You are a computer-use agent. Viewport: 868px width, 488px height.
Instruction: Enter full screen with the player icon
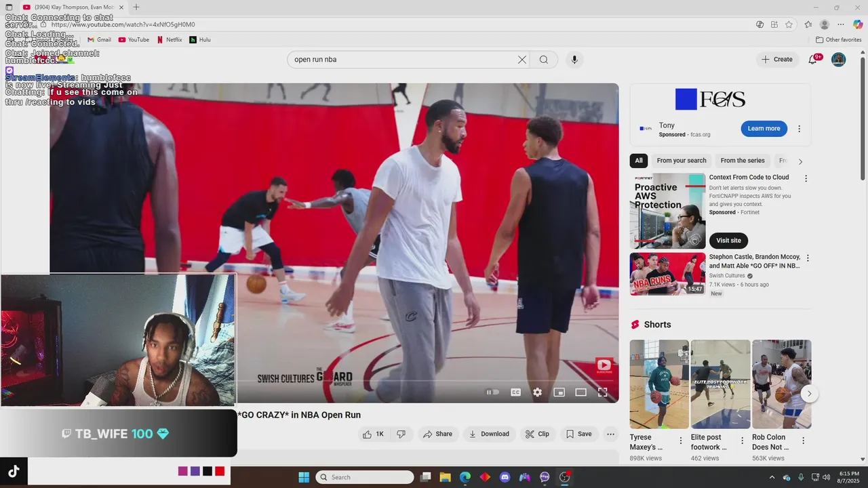pyautogui.click(x=602, y=392)
